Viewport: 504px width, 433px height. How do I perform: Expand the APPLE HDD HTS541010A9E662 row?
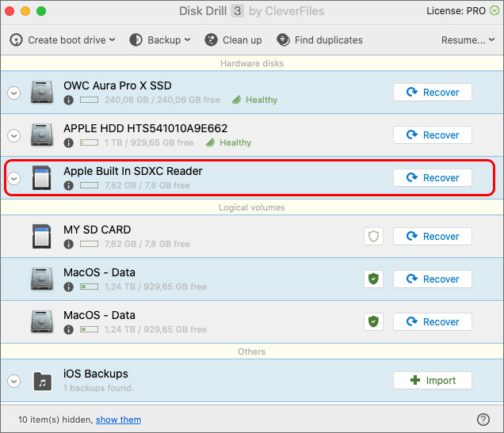pos(14,136)
